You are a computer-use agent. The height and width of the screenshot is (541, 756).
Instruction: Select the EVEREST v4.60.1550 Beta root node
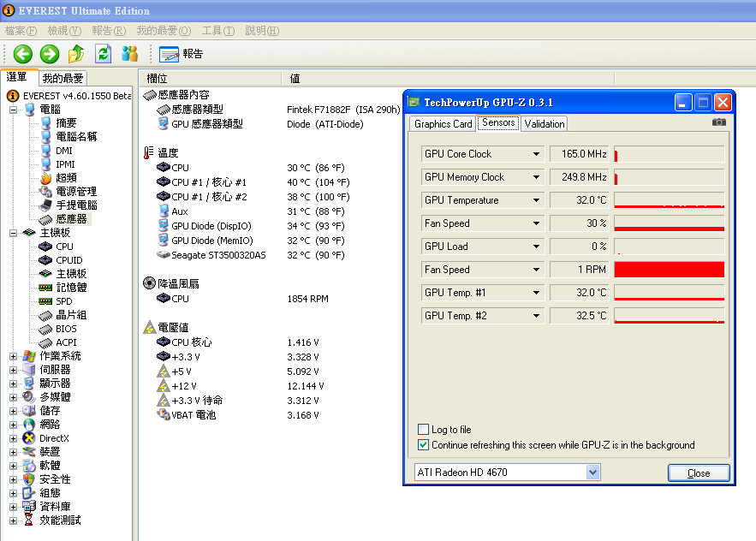[x=77, y=96]
